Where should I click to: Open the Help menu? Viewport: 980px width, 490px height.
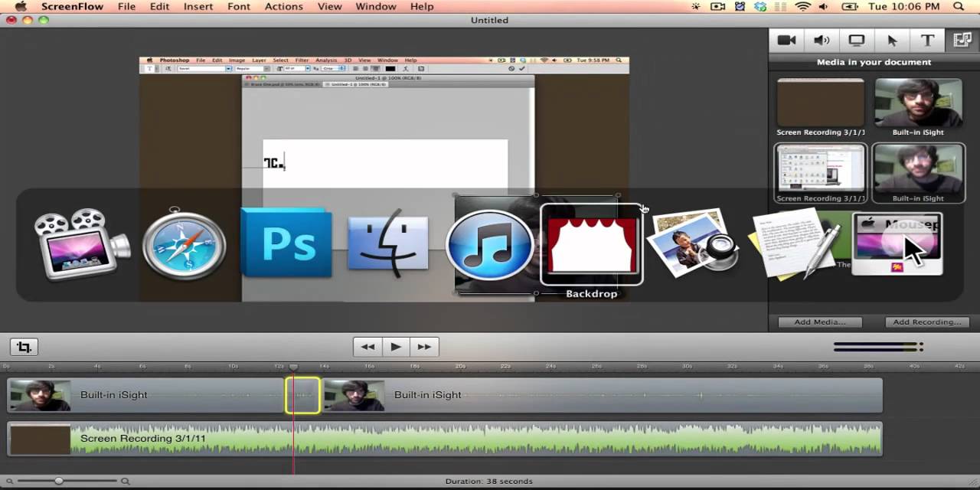pyautogui.click(x=422, y=6)
